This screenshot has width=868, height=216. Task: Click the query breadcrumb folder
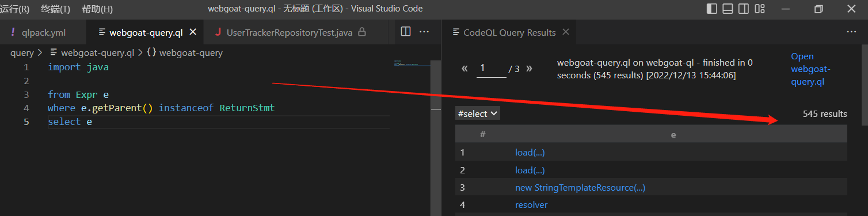tap(22, 53)
